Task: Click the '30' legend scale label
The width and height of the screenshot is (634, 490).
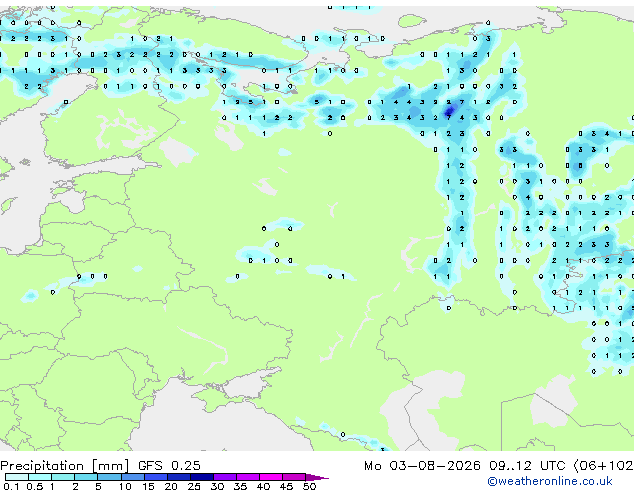Action: pyautogui.click(x=217, y=486)
